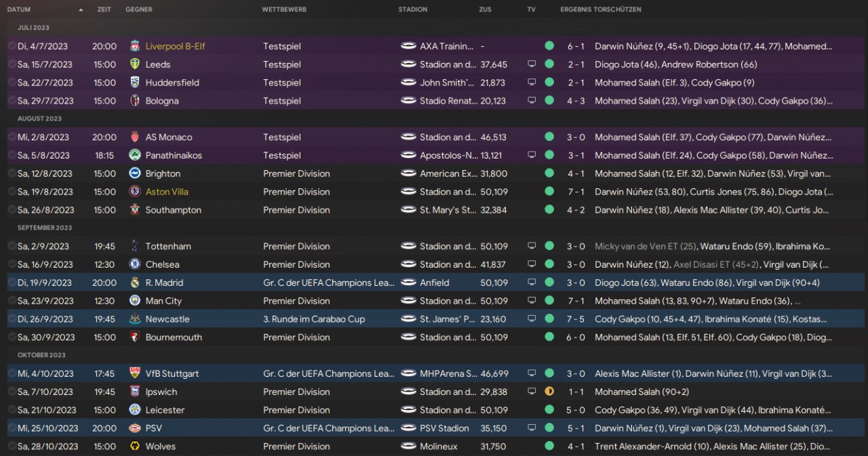Toggle the checkmark beside Sa, 12/8/2023
Screen dimensions: 868x456
tap(12, 173)
